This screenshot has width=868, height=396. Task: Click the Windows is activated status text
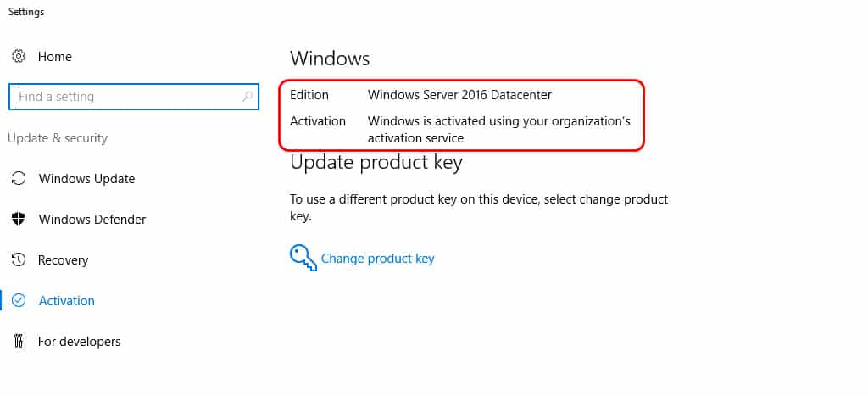coord(498,129)
